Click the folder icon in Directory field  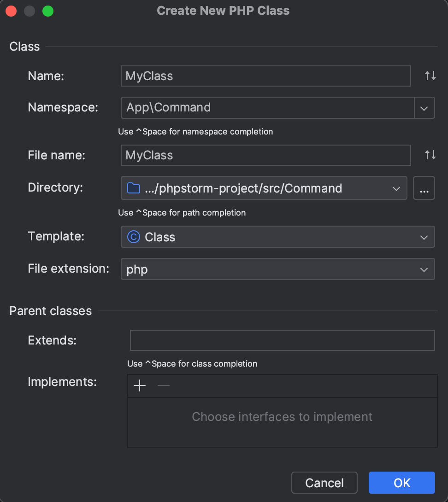(134, 188)
